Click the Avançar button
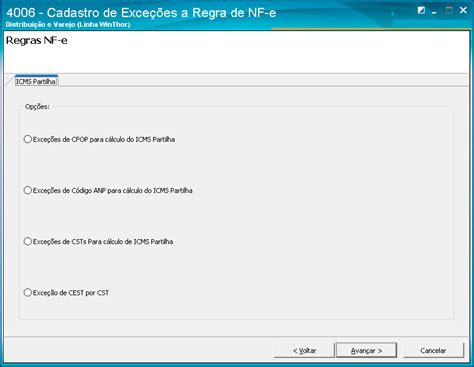 [366, 350]
